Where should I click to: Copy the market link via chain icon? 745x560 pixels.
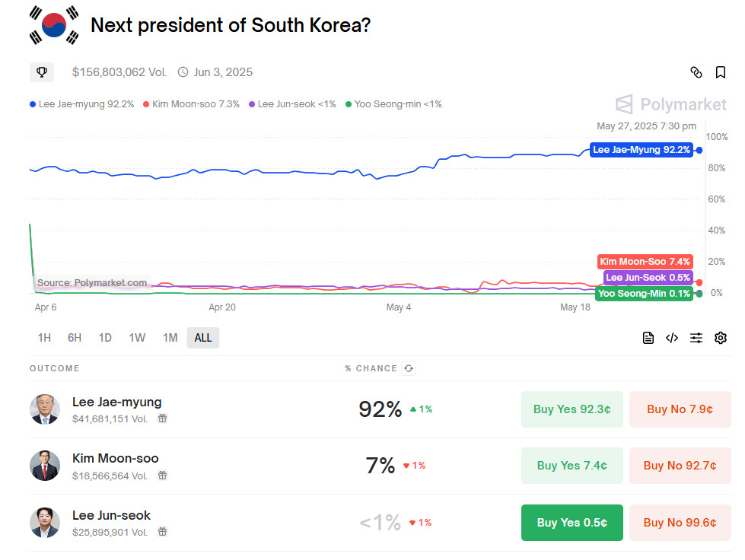coord(696,72)
